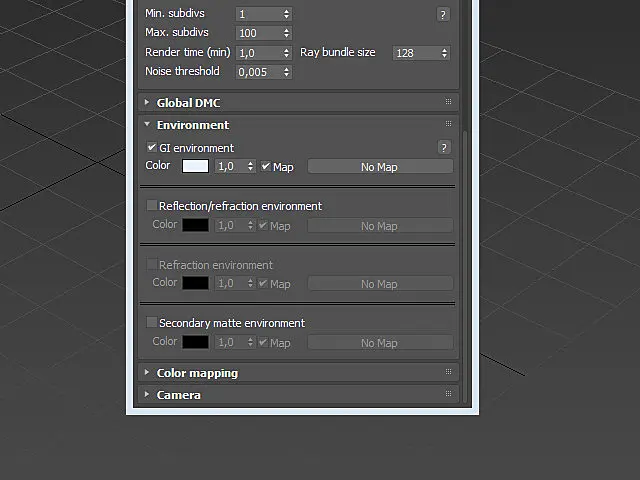Collapse the Environment rollout
Screen dimensions: 640x480
(x=147, y=124)
